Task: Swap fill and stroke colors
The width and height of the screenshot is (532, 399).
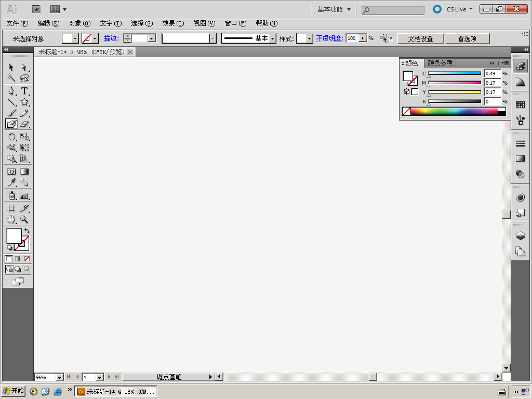Action: point(27,231)
